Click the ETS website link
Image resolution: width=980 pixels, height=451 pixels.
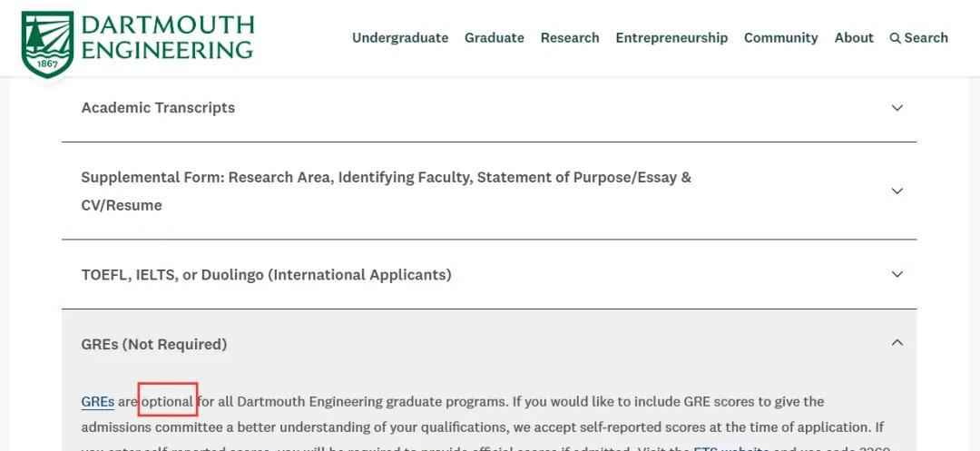pyautogui.click(x=731, y=448)
